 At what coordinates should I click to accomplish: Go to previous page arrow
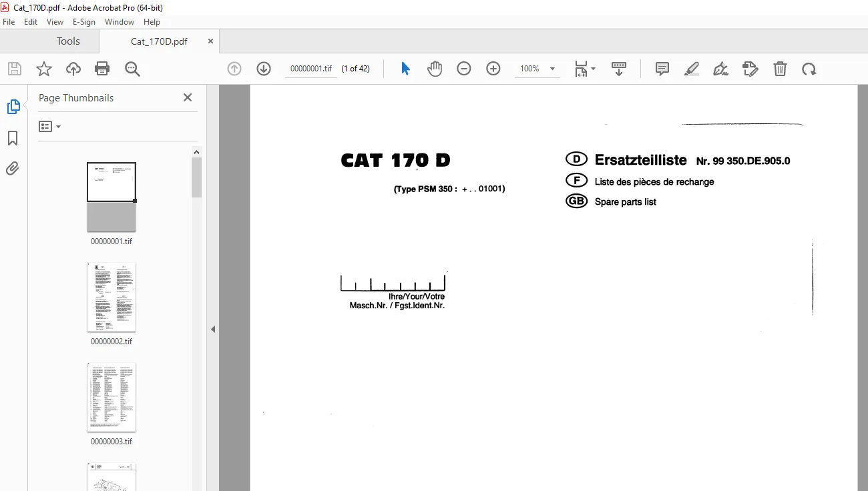point(234,69)
